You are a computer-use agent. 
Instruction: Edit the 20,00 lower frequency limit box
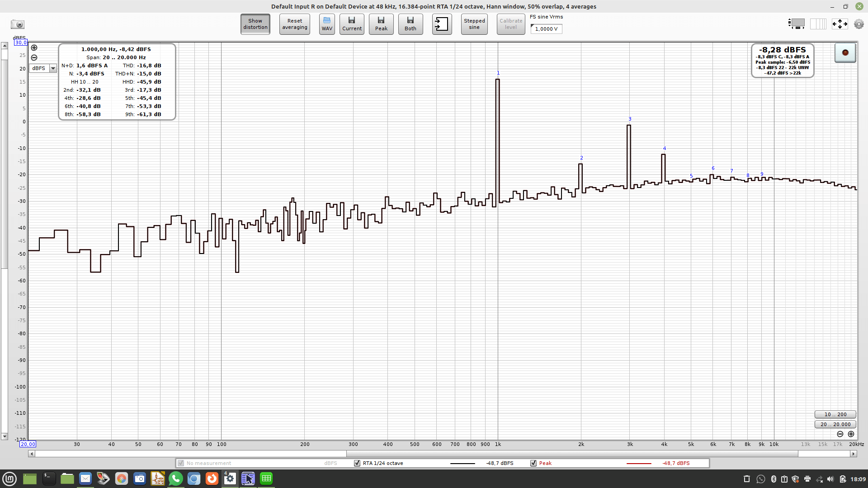pyautogui.click(x=28, y=444)
